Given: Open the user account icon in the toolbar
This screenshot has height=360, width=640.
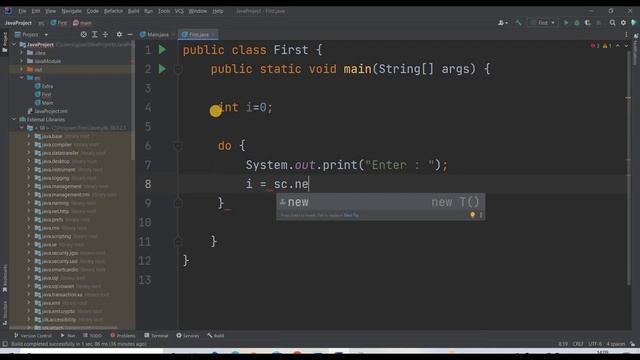Looking at the screenshot, I should 502,23.
